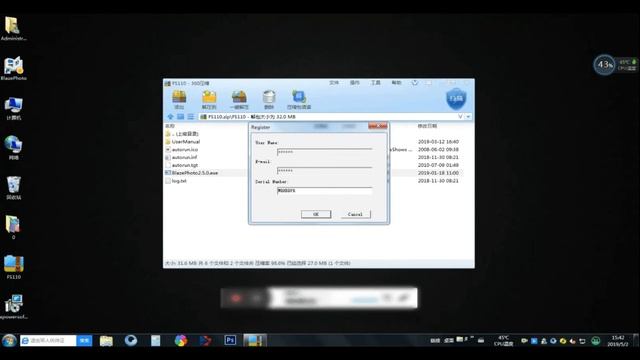
Task: Click the colorful ball browser taskbar icon
Action: (x=180, y=340)
